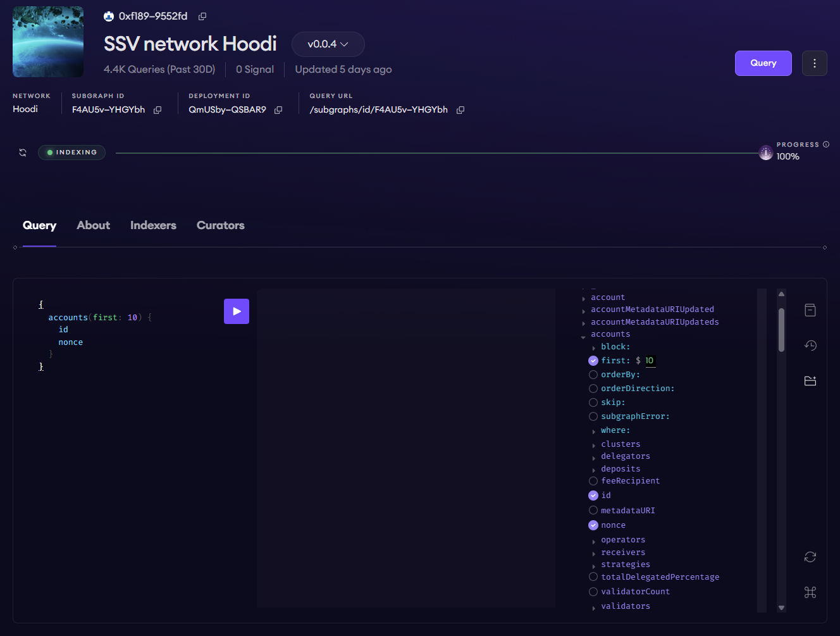This screenshot has width=840, height=636.
Task: Enable the subgraphError: argument
Action: tap(593, 416)
